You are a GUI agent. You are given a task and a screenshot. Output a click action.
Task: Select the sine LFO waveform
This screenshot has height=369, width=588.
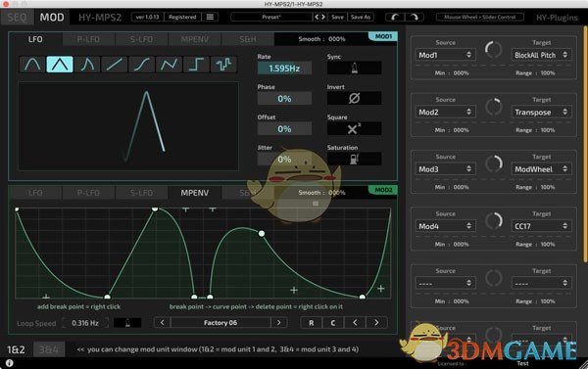point(32,65)
